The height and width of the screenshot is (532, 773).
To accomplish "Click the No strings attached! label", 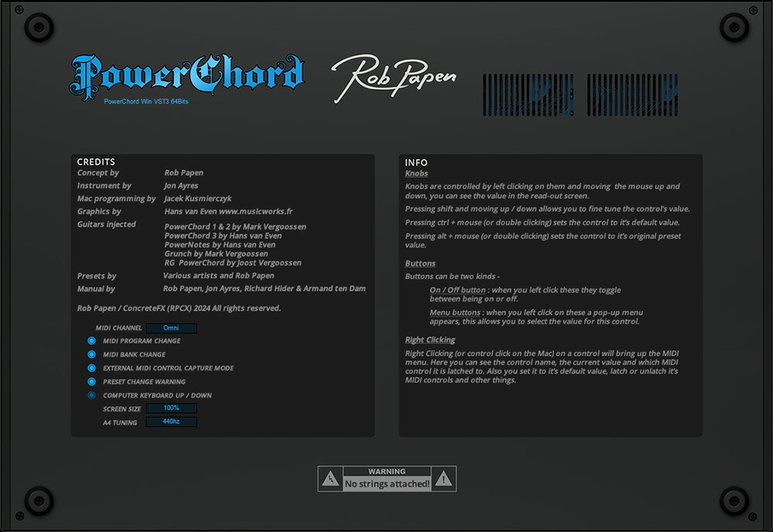I will pyautogui.click(x=387, y=484).
